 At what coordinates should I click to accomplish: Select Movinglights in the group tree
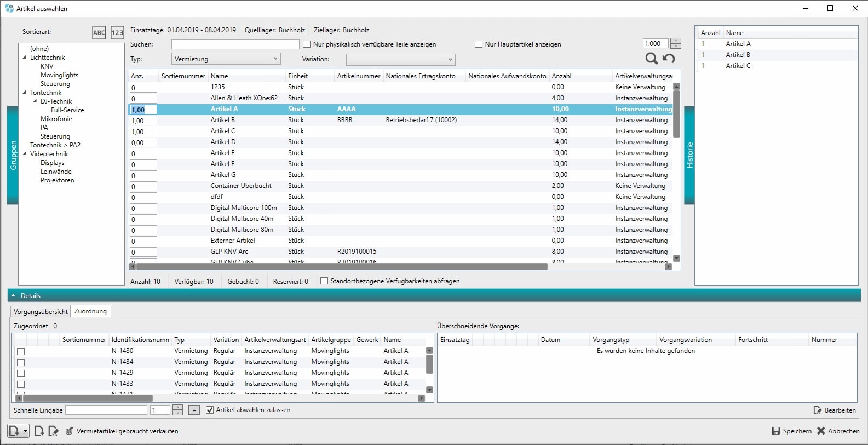click(x=59, y=75)
